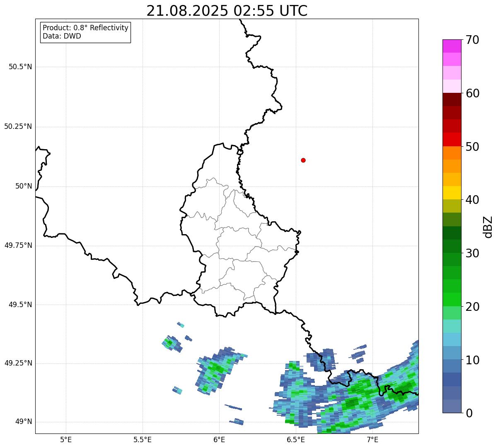498x448 pixels.
Task: Click the '7°E' longitude label
Action: [372, 439]
